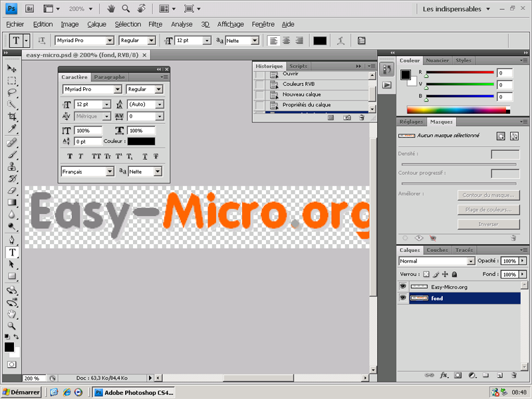Click the Contour du masque button
Viewport: 532px width, 399px height.
[489, 195]
